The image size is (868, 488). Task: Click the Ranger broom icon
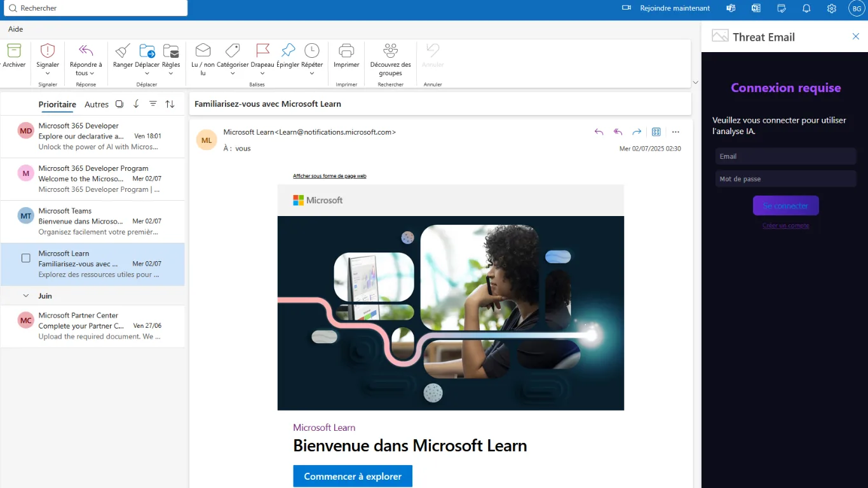123,51
